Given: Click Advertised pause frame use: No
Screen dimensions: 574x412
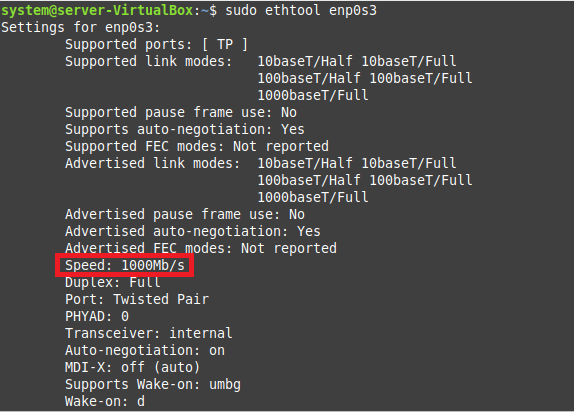Looking at the screenshot, I should pyautogui.click(x=184, y=214).
